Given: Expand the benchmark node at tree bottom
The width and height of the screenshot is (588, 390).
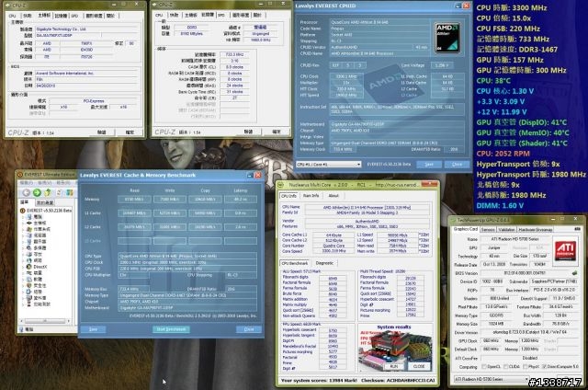Looking at the screenshot, I should click(23, 304).
